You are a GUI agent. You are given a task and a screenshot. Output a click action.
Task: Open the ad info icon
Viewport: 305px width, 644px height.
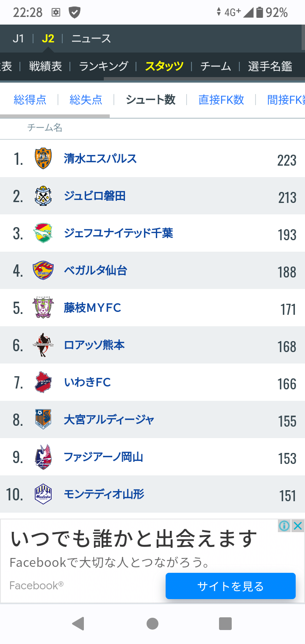tap(284, 526)
